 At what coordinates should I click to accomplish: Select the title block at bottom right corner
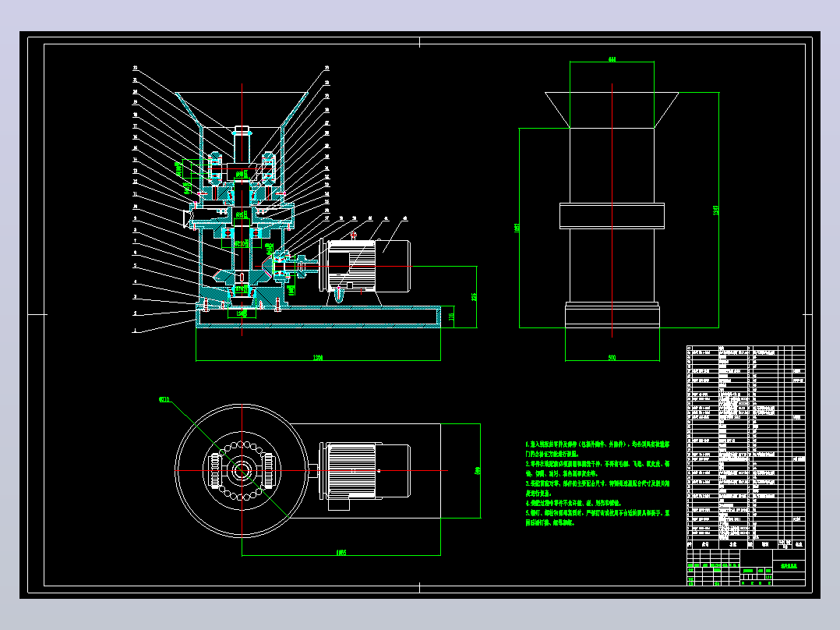click(746, 568)
